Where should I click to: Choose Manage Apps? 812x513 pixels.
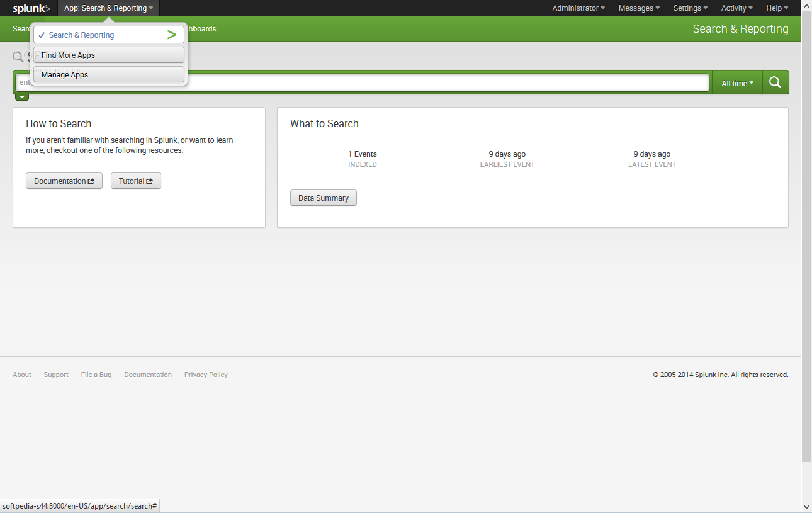[109, 74]
